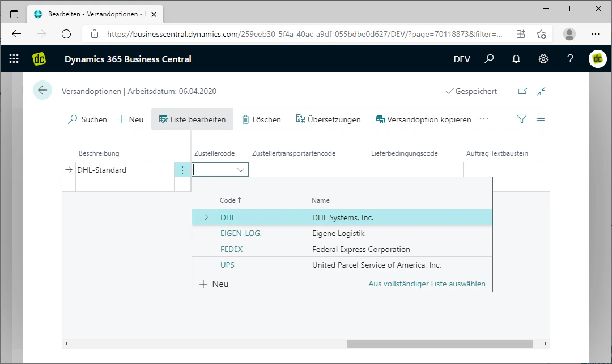Open the browser profile icon

569,34
